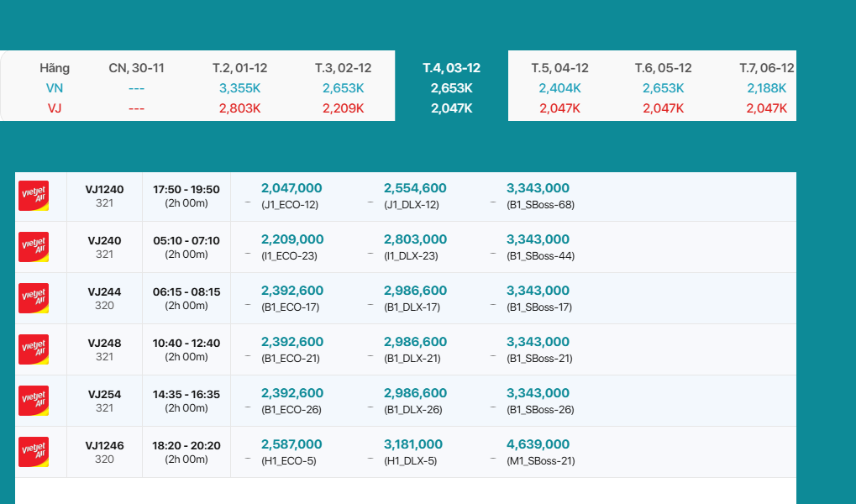The image size is (856, 504).
Task: Open the T.6, 05-12 date column
Action: 663,68
